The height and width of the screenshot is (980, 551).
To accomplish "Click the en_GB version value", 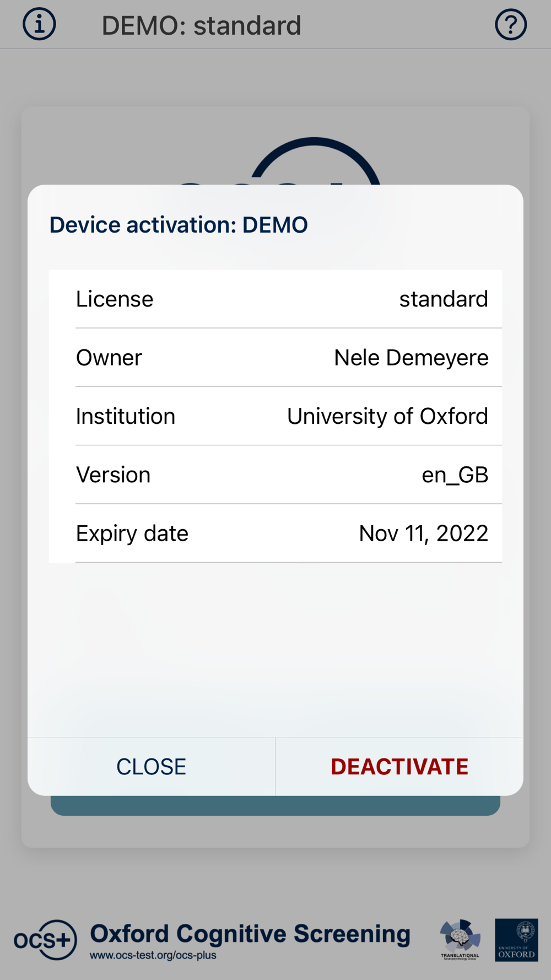I will point(455,475).
